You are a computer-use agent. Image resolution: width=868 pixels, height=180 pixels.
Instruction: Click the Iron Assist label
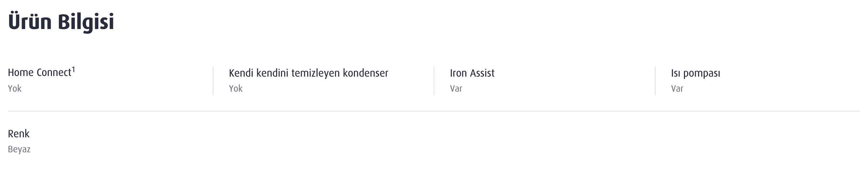click(x=472, y=73)
